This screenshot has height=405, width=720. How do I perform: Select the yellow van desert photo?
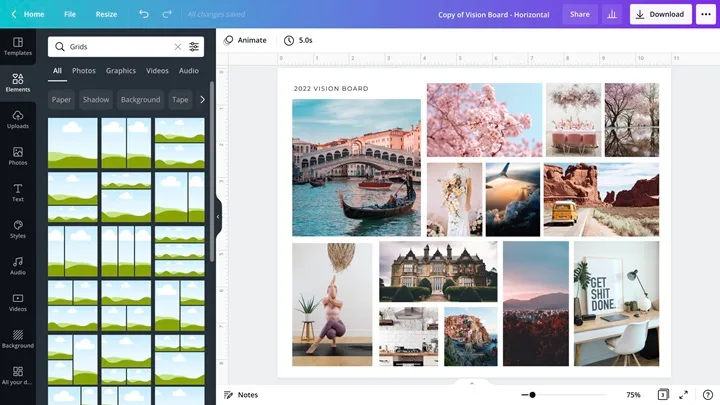601,199
